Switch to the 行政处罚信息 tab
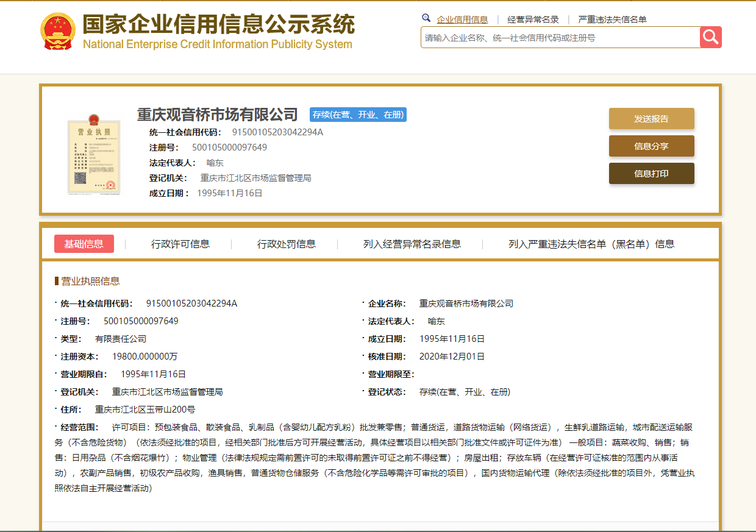 pyautogui.click(x=285, y=243)
